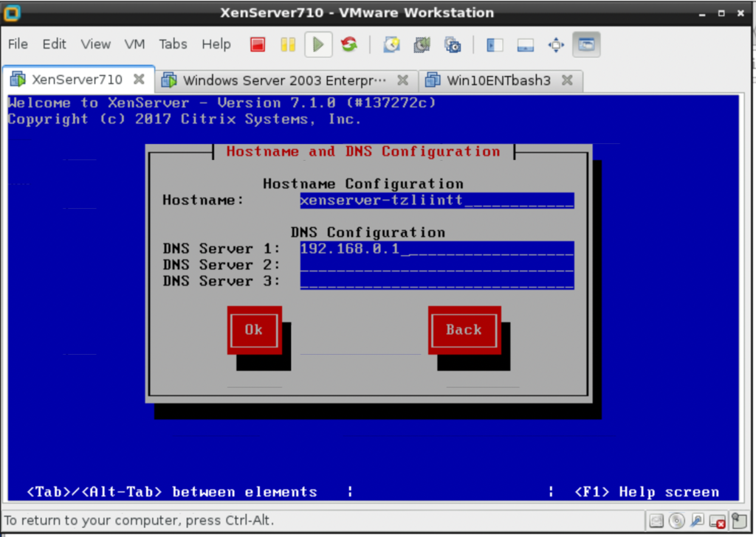Take a snapshot with the clock snapshot icon
Screen dimensions: 756x537
coord(391,45)
